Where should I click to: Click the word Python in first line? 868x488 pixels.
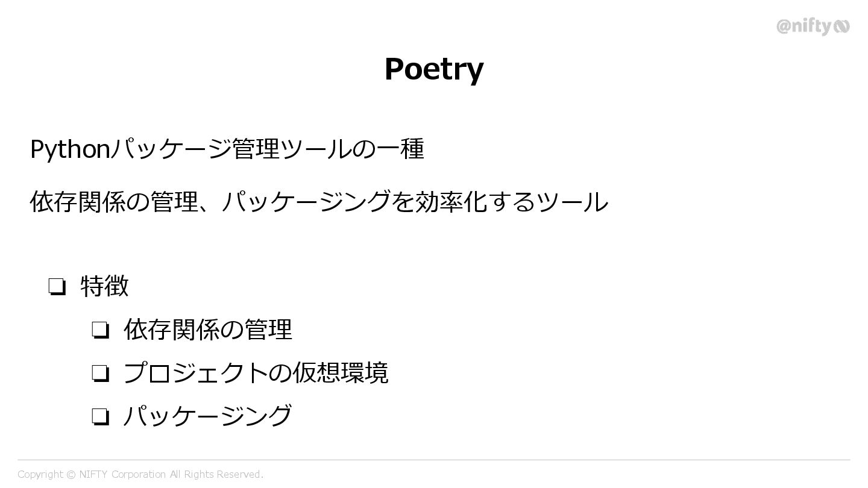point(70,149)
